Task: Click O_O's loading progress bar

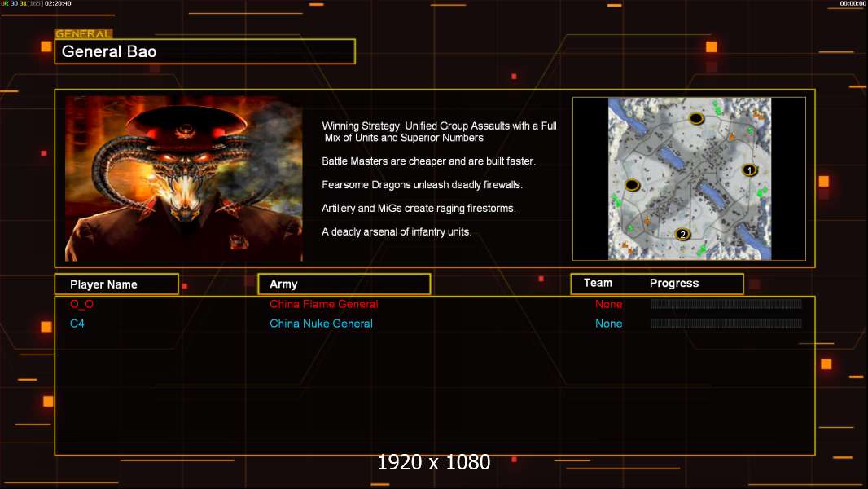Action: coord(726,304)
